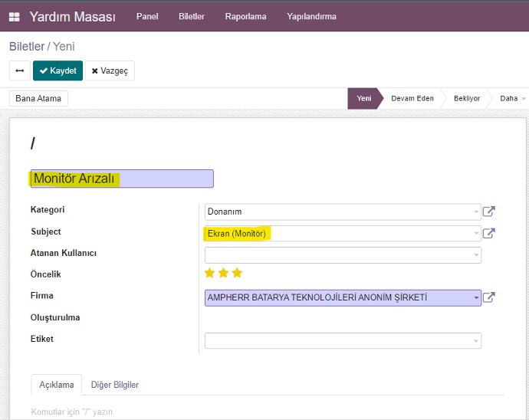Open external link for Subject field
This screenshot has height=420, width=529.
[x=488, y=234]
